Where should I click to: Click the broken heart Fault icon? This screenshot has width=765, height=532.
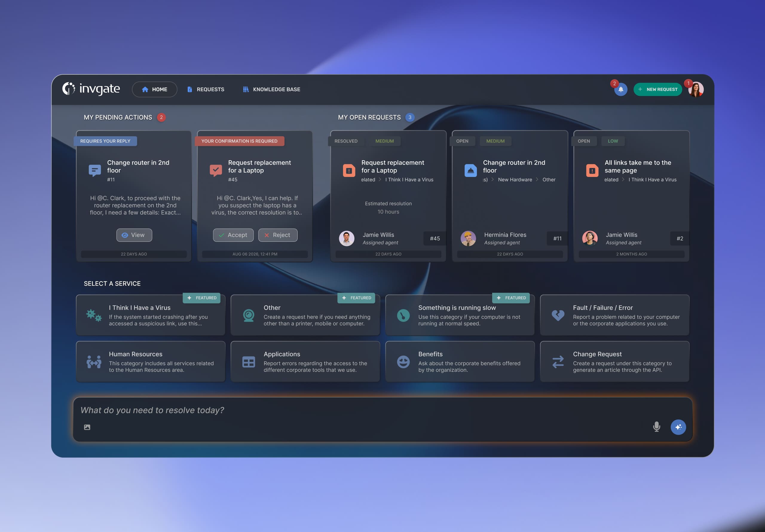(x=558, y=315)
